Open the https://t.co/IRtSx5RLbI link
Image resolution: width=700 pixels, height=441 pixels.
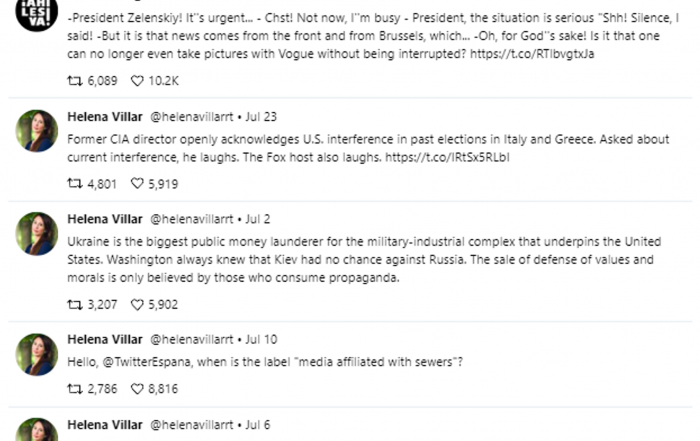click(x=447, y=157)
